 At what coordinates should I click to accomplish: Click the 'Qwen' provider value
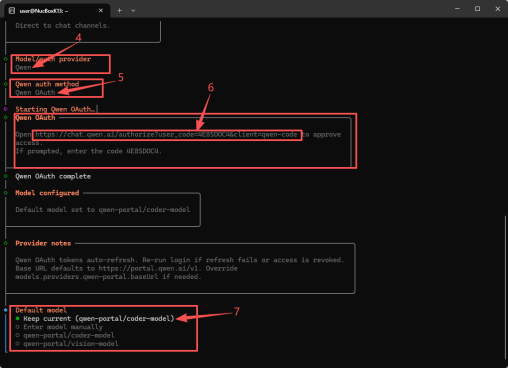click(x=23, y=67)
